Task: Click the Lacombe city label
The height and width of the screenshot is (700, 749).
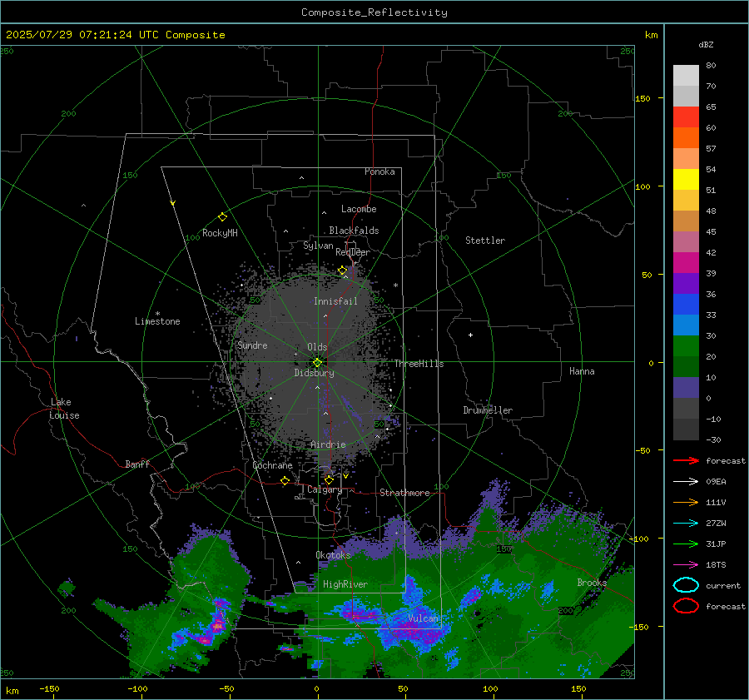Action: pyautogui.click(x=359, y=209)
